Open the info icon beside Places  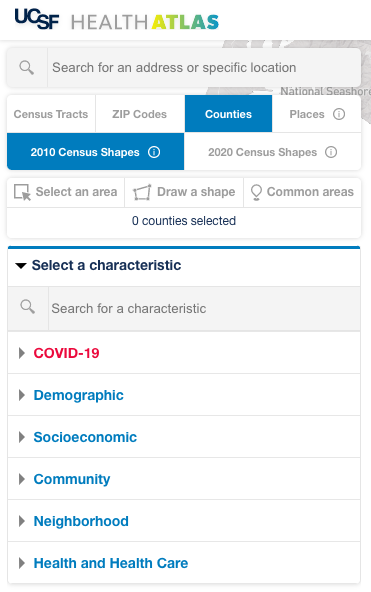pyautogui.click(x=339, y=114)
